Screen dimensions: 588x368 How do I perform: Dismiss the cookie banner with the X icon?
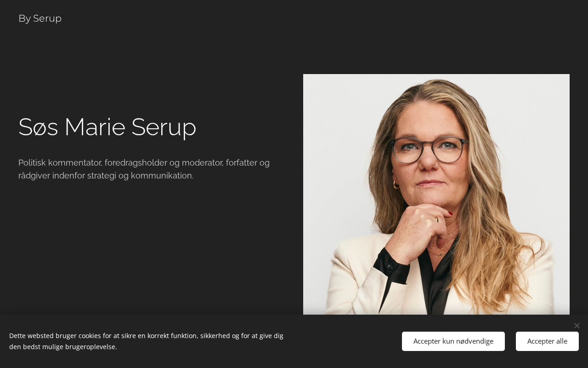coord(577,326)
